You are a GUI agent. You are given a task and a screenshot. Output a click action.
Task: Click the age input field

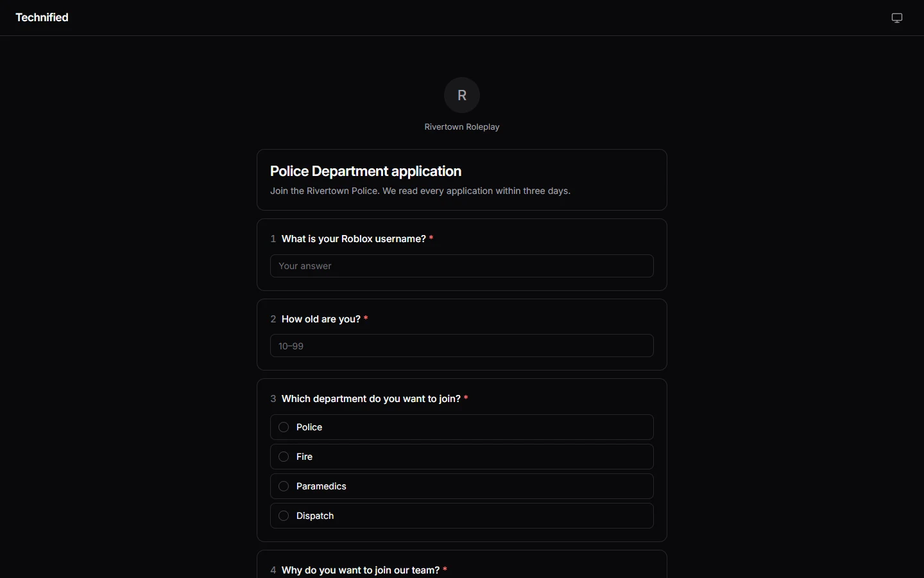462,346
